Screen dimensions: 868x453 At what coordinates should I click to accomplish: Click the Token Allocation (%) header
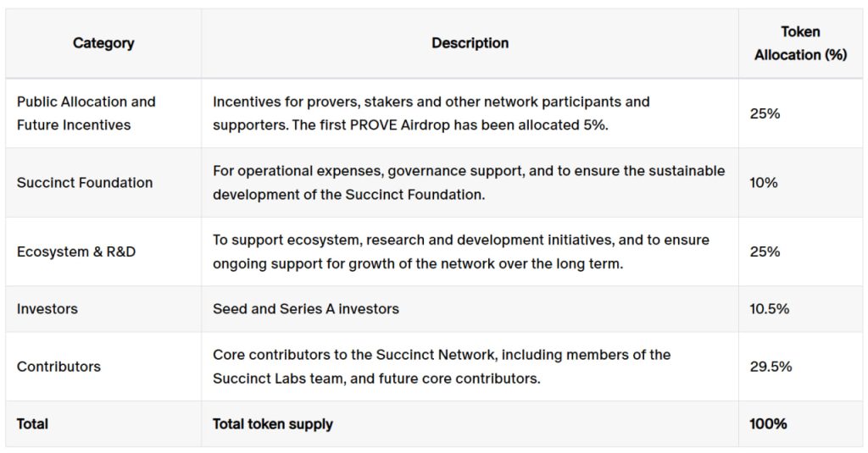[x=800, y=43]
